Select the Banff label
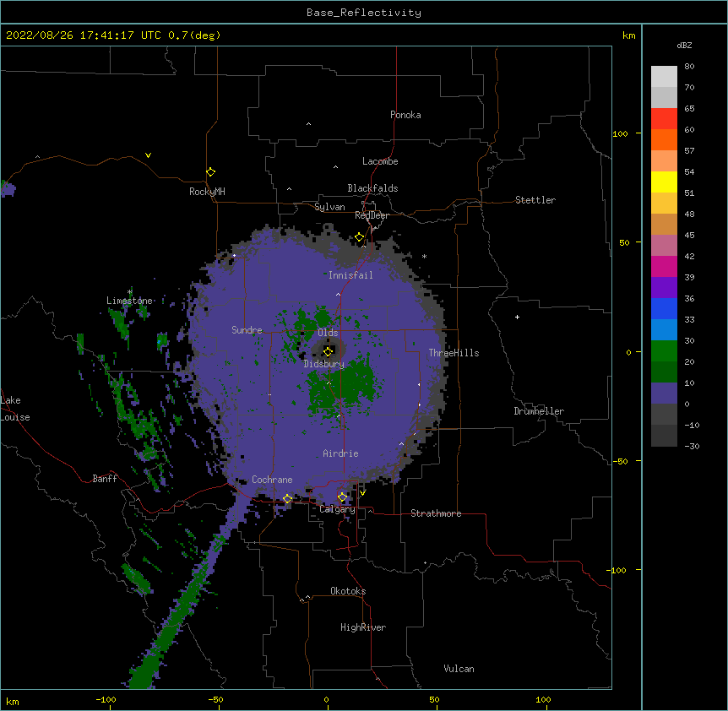Image resolution: width=728 pixels, height=711 pixels. pos(105,479)
